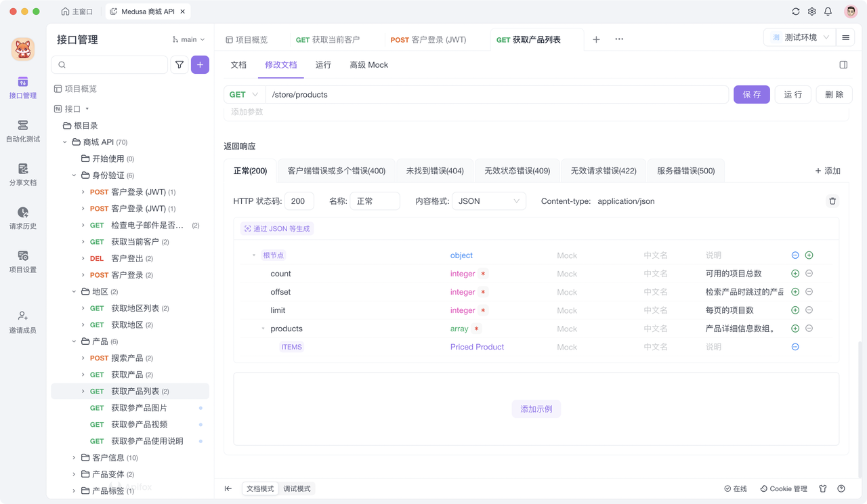Toggle the right side panel icon
Screen dimensions: 867x504
843,65
